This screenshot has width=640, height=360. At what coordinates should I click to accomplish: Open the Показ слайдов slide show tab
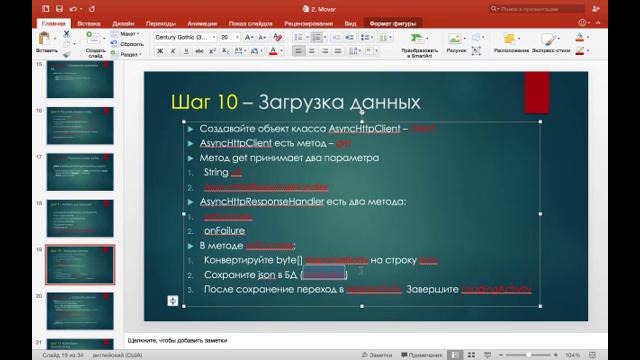250,23
